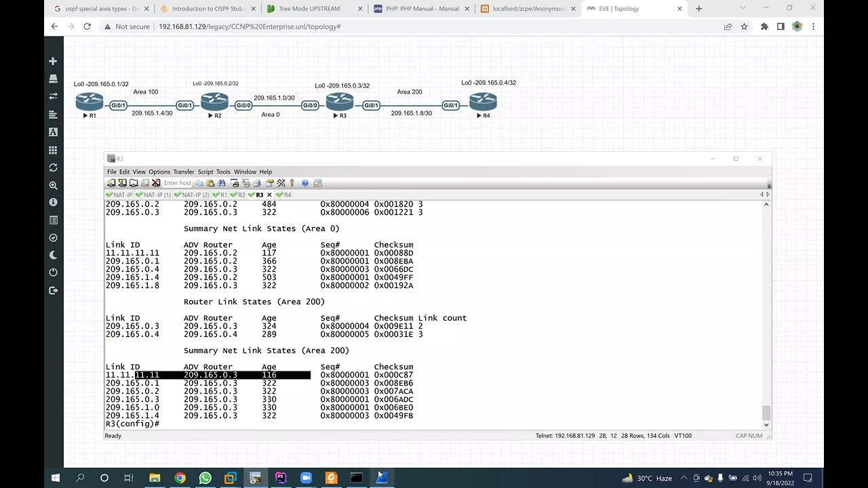Open the Tools menu in SecureCRT
The height and width of the screenshot is (488, 868).
pyautogui.click(x=223, y=172)
